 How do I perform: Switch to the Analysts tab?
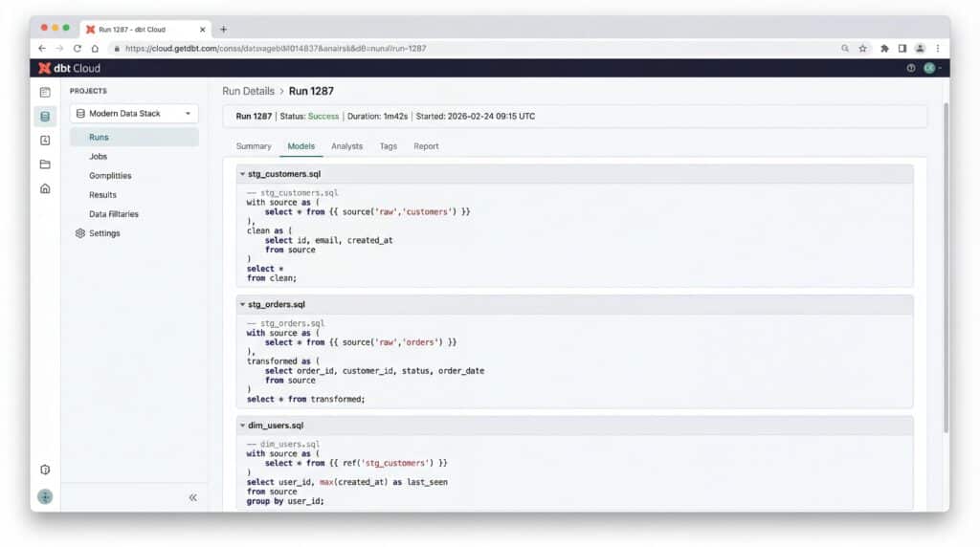click(346, 146)
